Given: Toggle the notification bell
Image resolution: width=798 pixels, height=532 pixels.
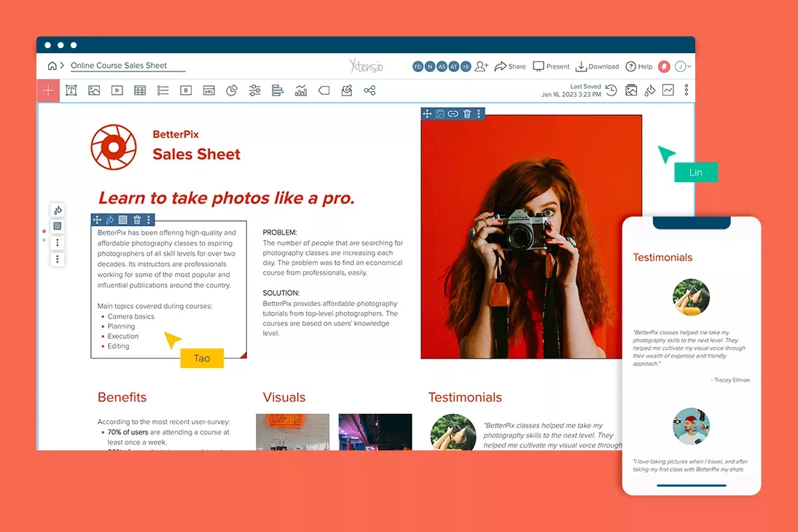Looking at the screenshot, I should [x=664, y=66].
